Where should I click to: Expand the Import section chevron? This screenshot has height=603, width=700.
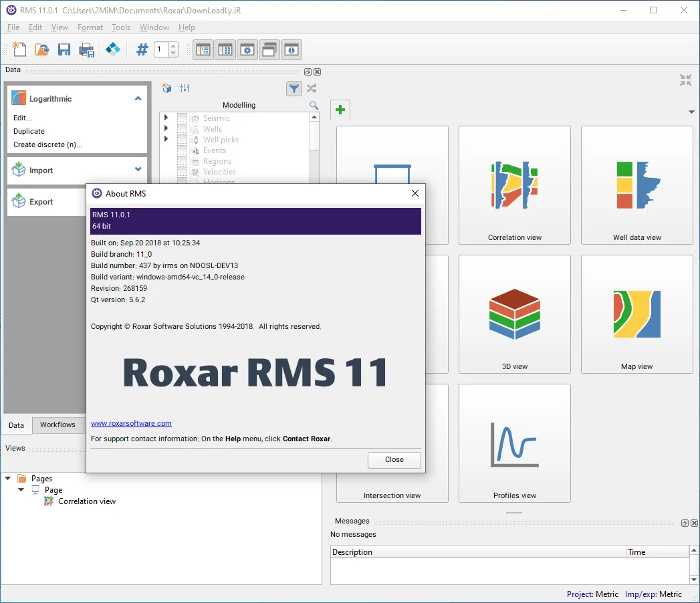[138, 169]
